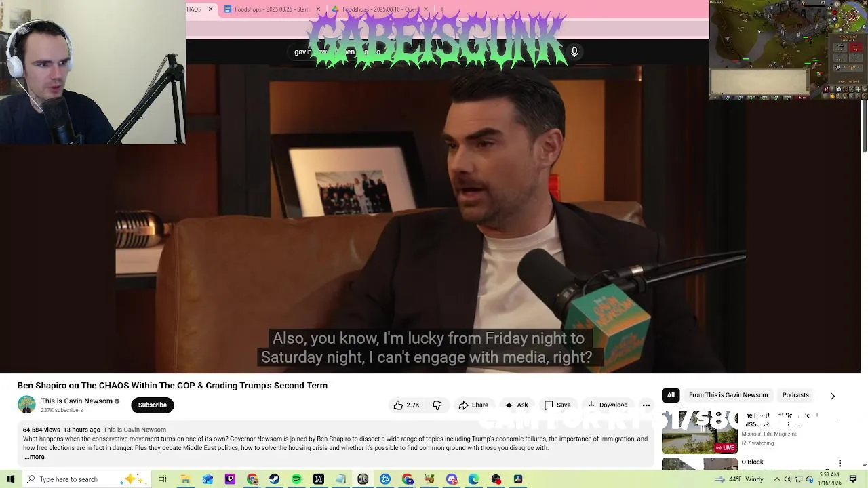
Task: Open the three-dot more actions menu
Action: (x=646, y=405)
